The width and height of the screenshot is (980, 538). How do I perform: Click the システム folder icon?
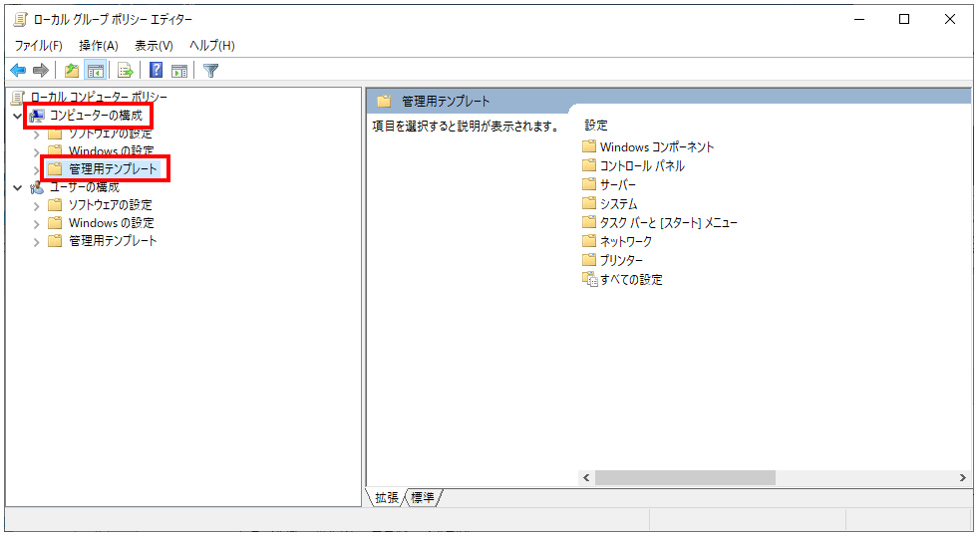[589, 203]
